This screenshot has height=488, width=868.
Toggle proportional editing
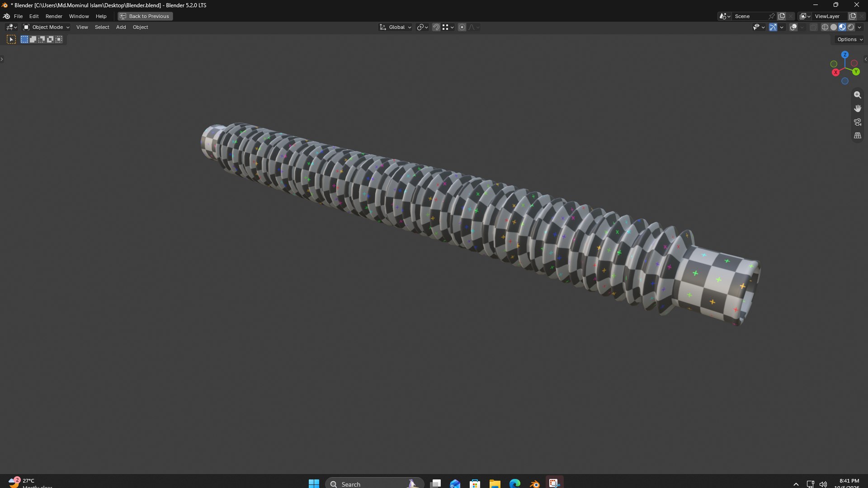(462, 27)
